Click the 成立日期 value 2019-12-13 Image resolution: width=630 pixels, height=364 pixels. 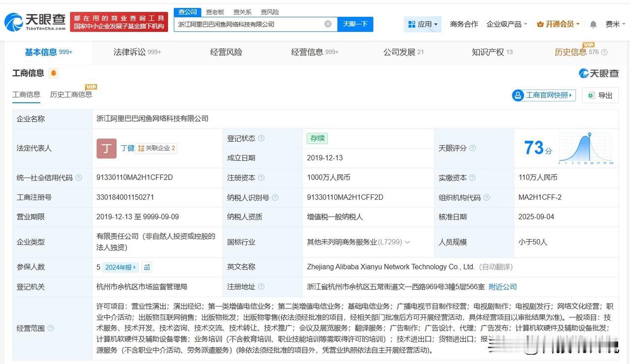tap(325, 158)
